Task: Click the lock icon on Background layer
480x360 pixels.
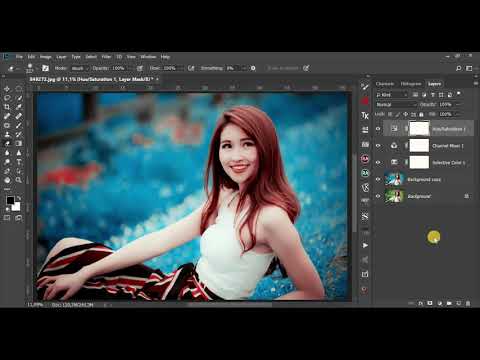Action: 467,196
